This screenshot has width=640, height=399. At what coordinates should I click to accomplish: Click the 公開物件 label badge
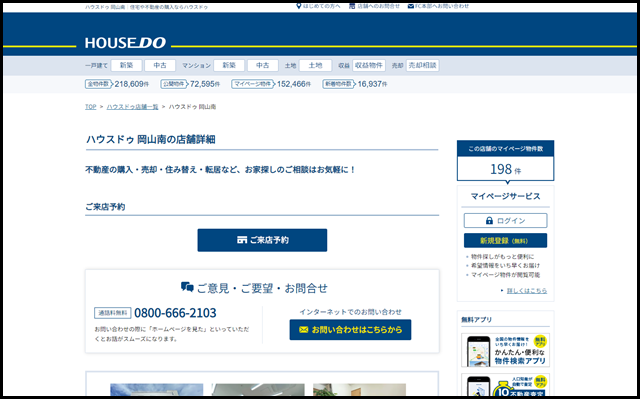(x=174, y=84)
